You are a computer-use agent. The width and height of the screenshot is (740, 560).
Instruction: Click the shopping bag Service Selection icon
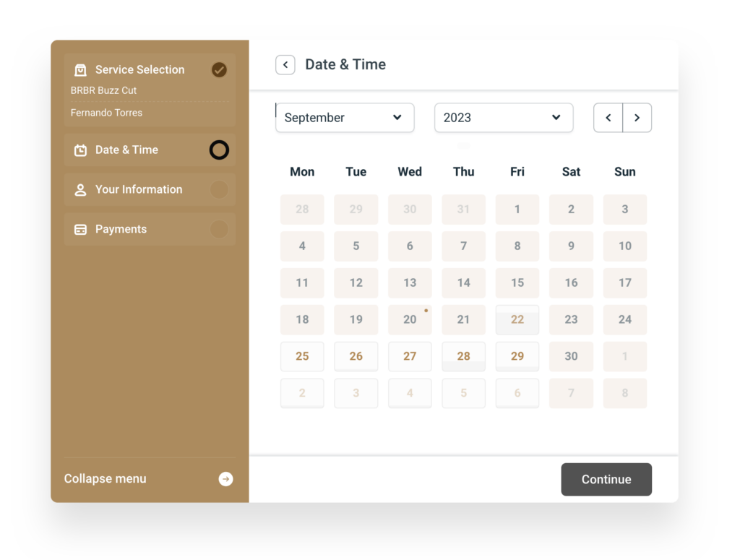(x=81, y=70)
